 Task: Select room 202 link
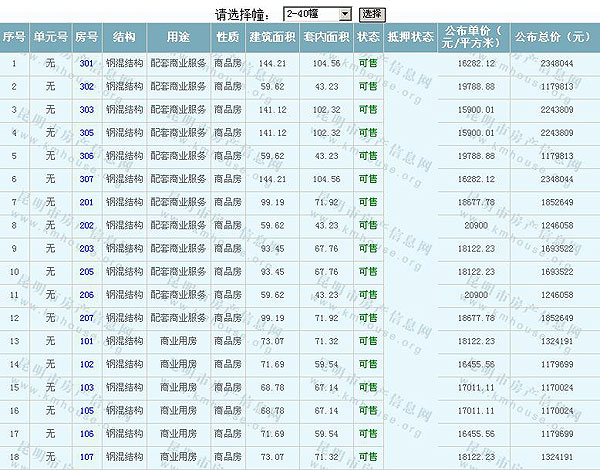pos(86,225)
